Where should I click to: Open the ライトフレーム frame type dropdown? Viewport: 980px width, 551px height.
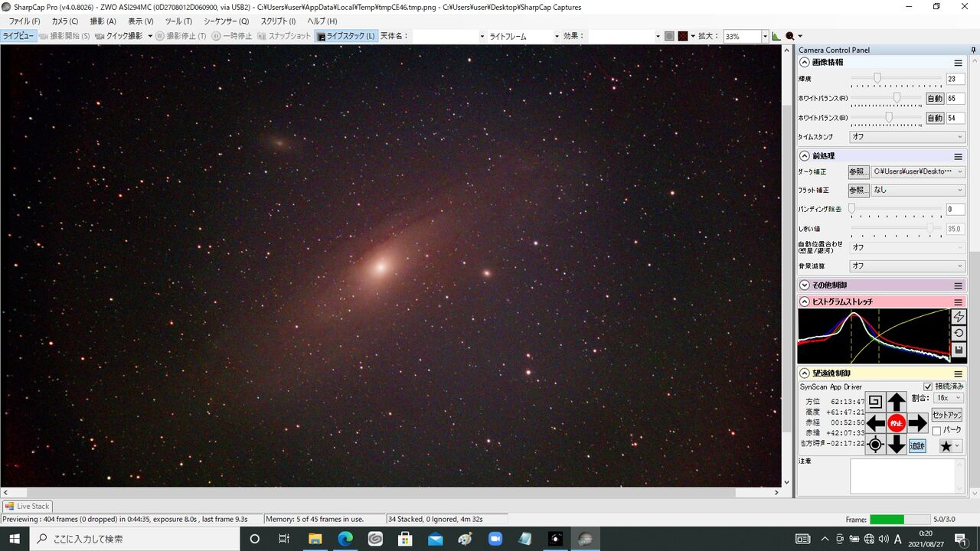click(524, 36)
